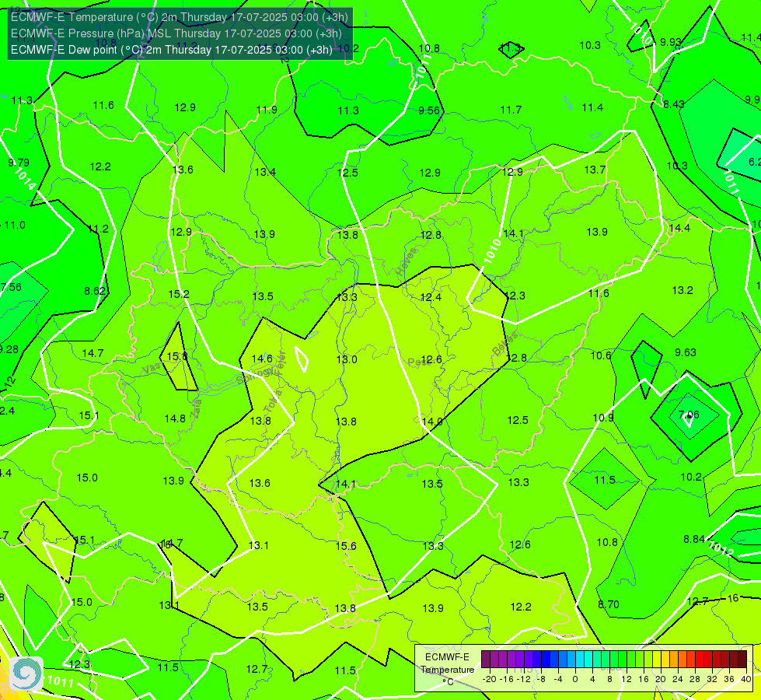The height and width of the screenshot is (700, 761).
Task: Click the 8.62 value on the map
Action: (95, 291)
